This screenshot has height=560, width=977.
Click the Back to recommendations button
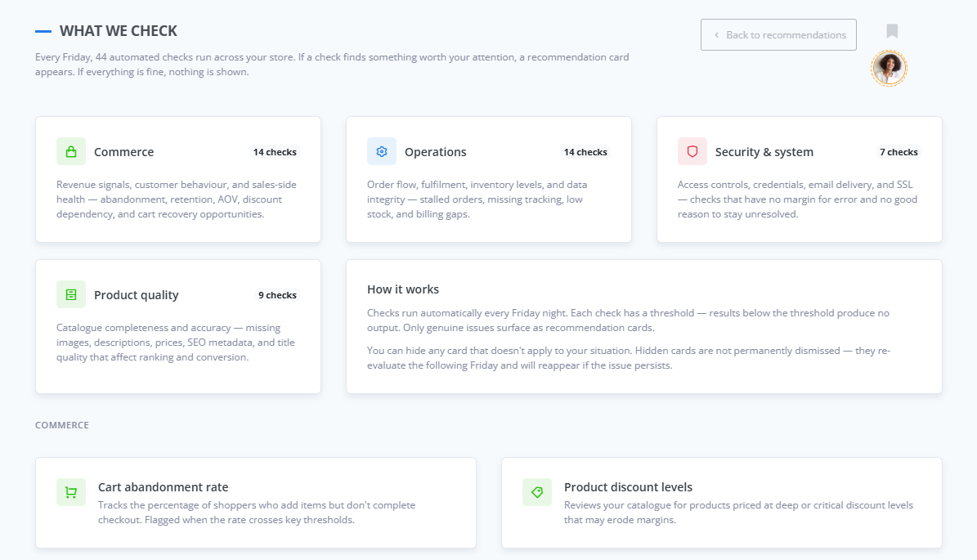[778, 35]
